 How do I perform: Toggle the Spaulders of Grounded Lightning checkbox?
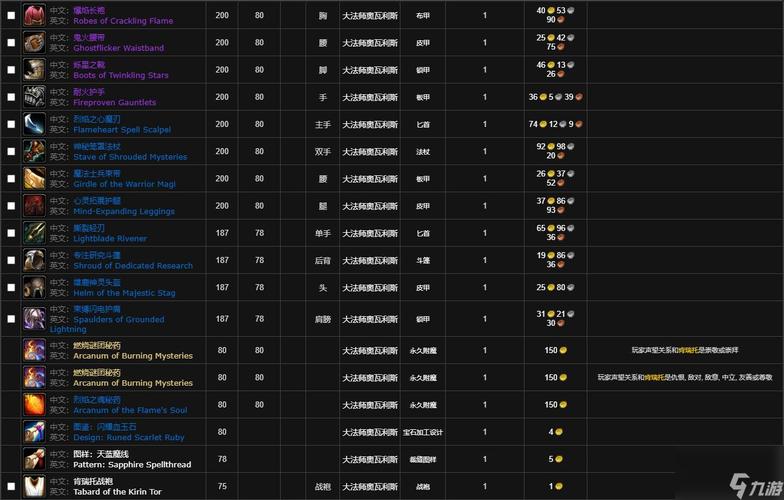(11, 318)
